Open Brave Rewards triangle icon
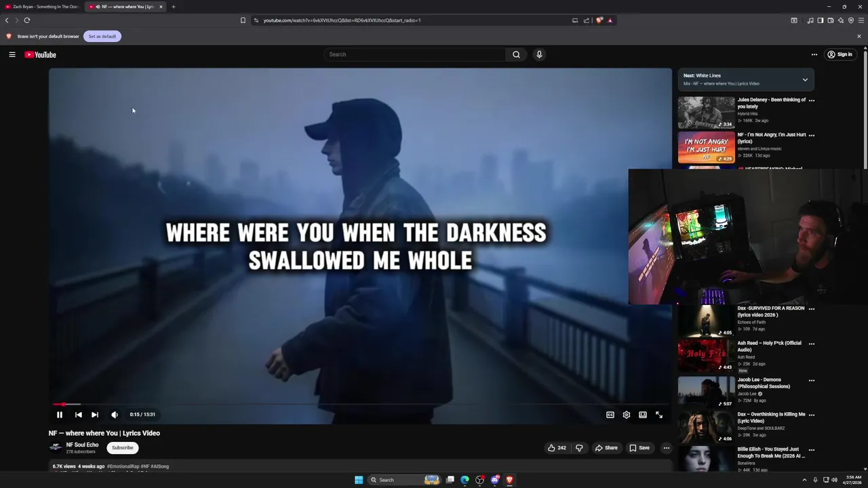Screen dimensions: 868x488 pyautogui.click(x=610, y=20)
